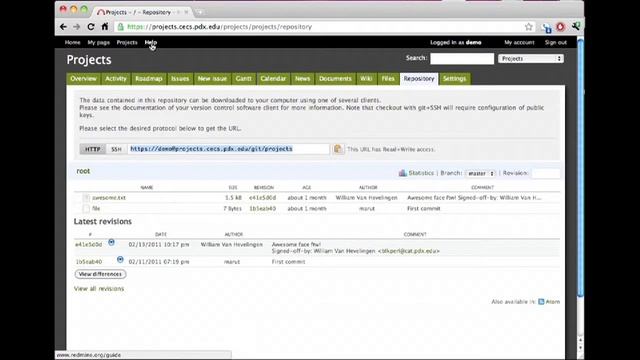
Task: Select the radio button for revision 1b5eab40
Action: coord(120,260)
